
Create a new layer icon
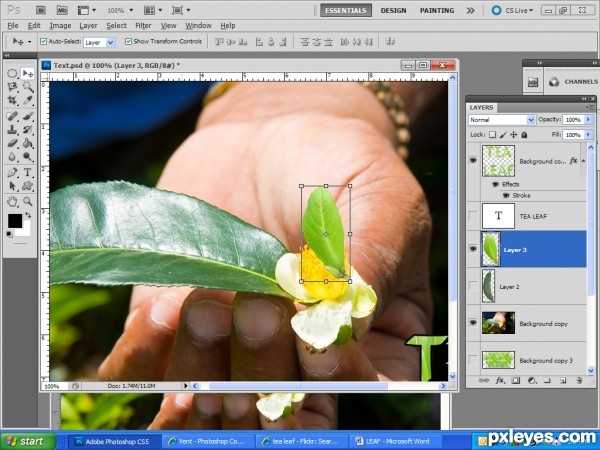tap(563, 380)
